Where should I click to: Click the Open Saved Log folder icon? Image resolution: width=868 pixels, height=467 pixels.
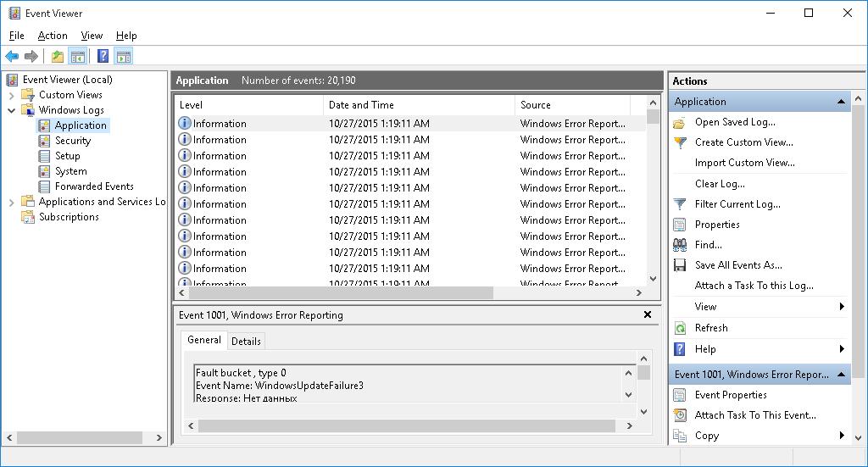(680, 122)
